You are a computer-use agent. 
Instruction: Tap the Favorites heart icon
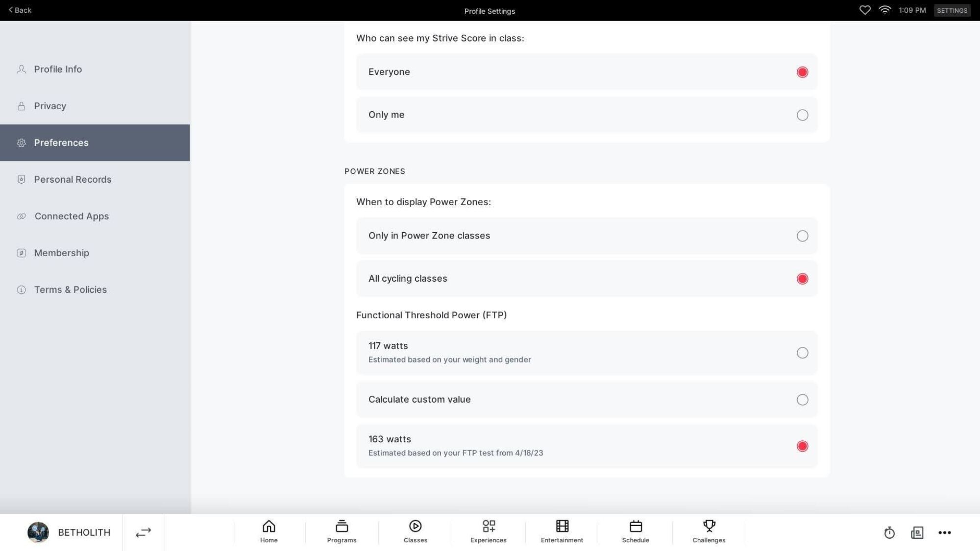[865, 10]
